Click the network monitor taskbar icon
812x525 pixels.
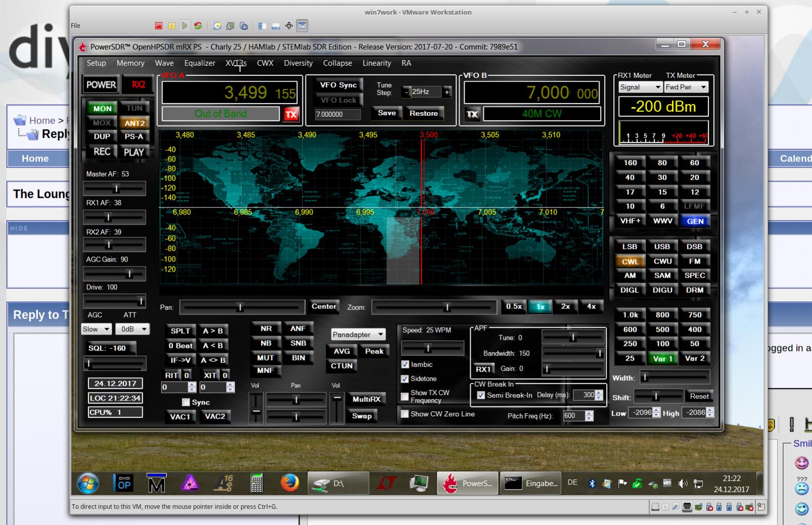419,484
